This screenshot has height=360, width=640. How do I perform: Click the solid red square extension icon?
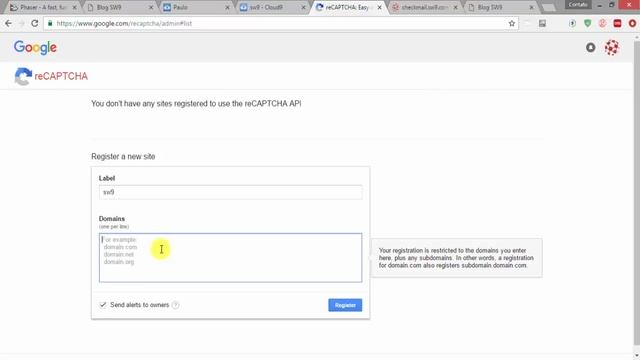617,23
